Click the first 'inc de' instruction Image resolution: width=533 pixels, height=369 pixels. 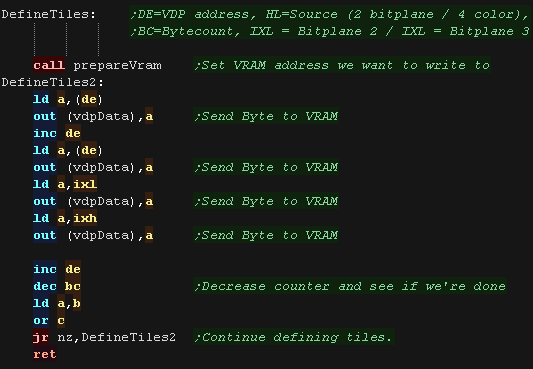pos(57,133)
